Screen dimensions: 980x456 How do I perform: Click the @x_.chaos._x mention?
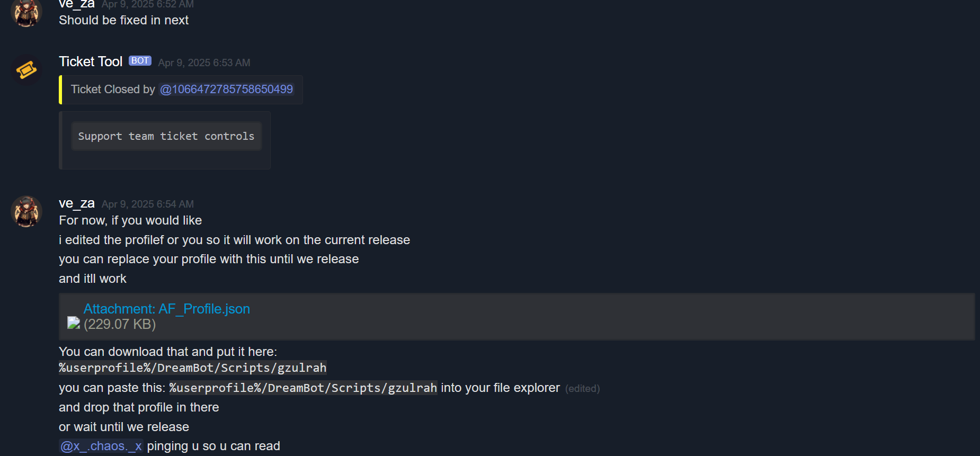point(101,446)
